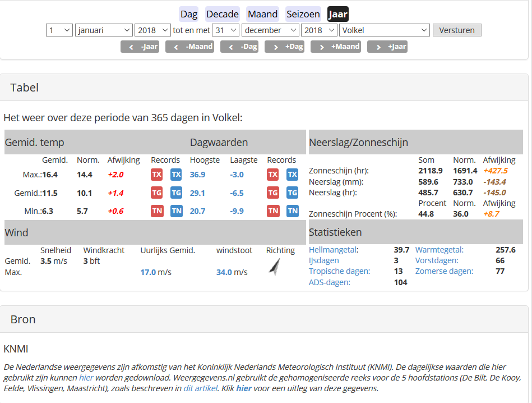Open the start day dropdown showing 1

59,30
